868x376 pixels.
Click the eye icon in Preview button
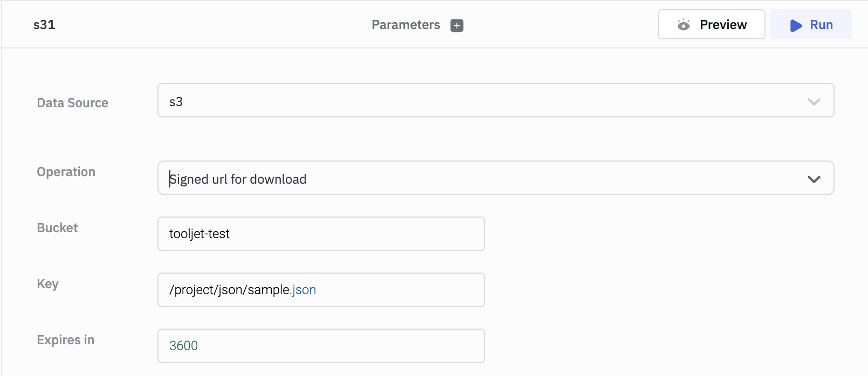tap(684, 25)
